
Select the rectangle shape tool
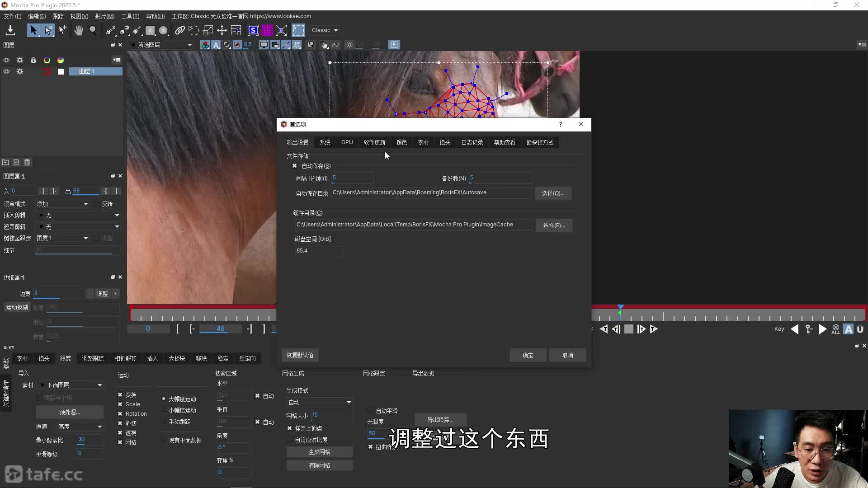click(150, 30)
